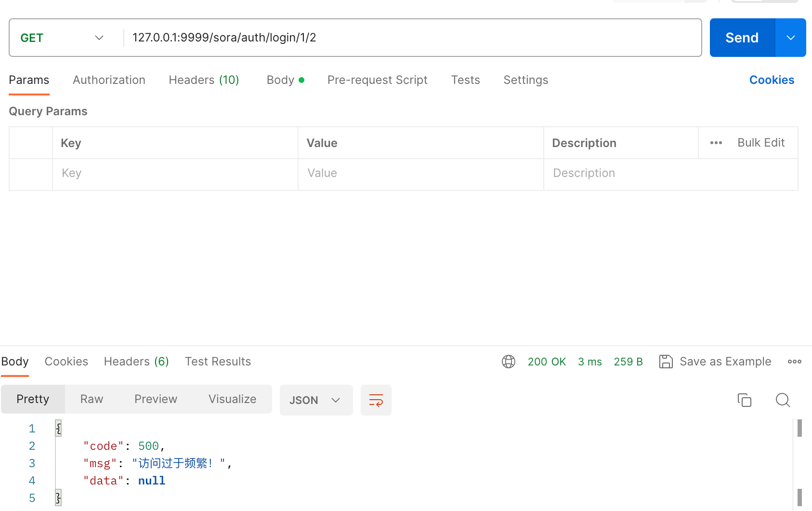Click the copy response body icon

coord(744,400)
